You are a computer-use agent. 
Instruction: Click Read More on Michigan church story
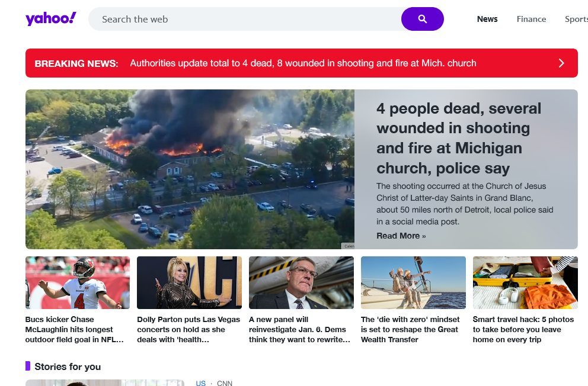pyautogui.click(x=401, y=236)
